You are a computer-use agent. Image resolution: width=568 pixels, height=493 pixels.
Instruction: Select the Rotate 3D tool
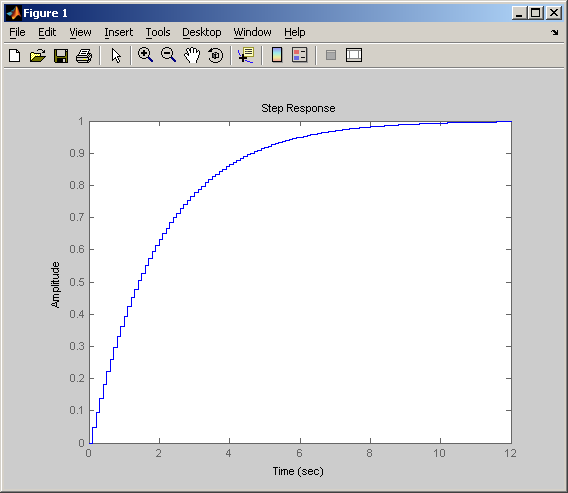pos(216,55)
